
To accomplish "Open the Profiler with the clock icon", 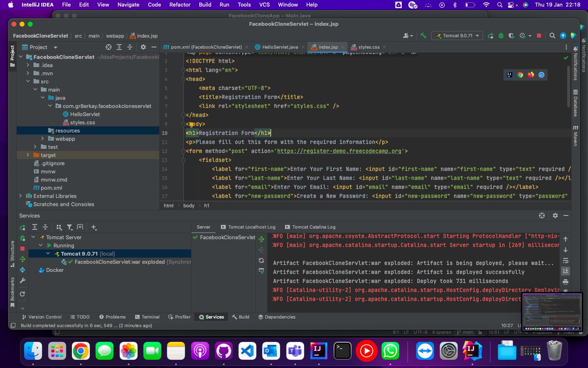I will click(522, 35).
